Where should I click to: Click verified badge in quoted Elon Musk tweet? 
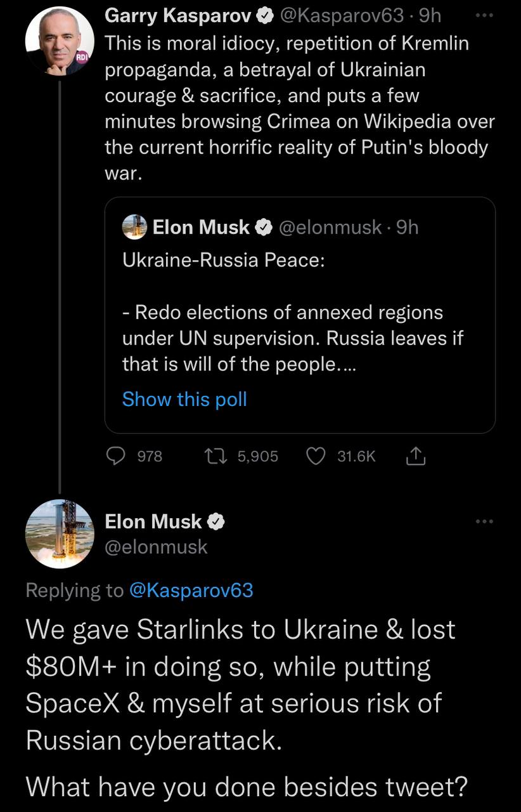(x=264, y=227)
